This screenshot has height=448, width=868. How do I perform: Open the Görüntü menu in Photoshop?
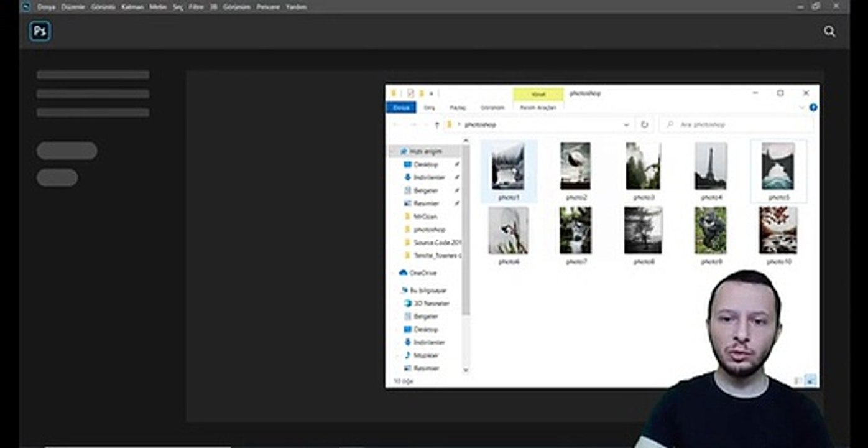pos(103,7)
